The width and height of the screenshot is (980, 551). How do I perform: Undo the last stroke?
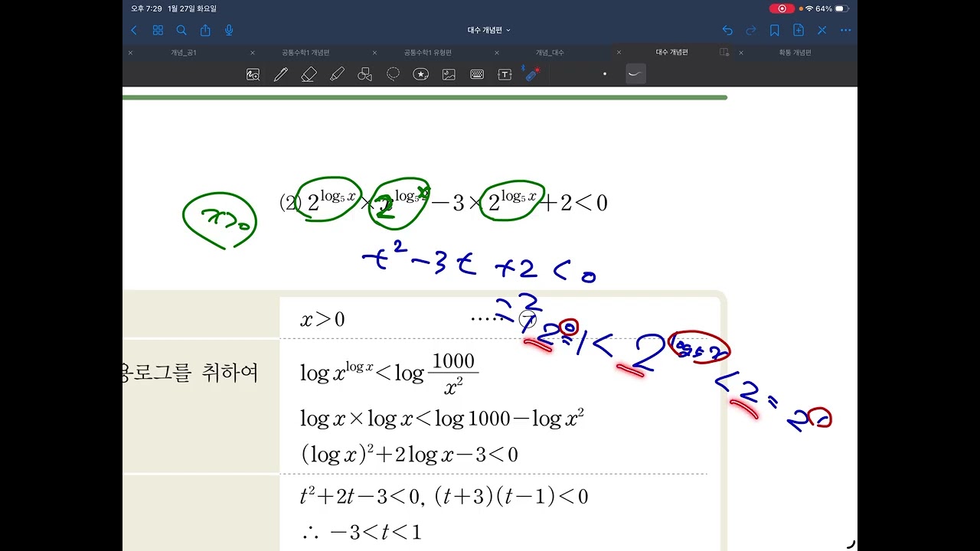pos(727,31)
